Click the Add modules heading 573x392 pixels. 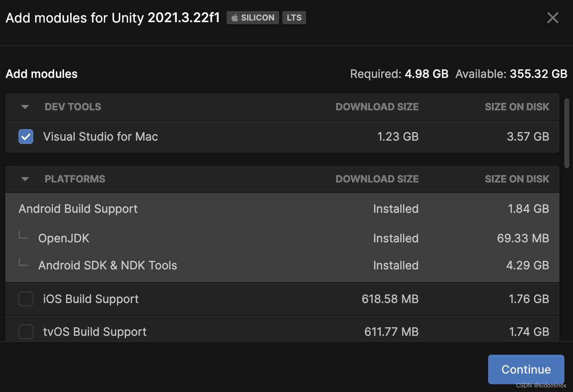[41, 74]
